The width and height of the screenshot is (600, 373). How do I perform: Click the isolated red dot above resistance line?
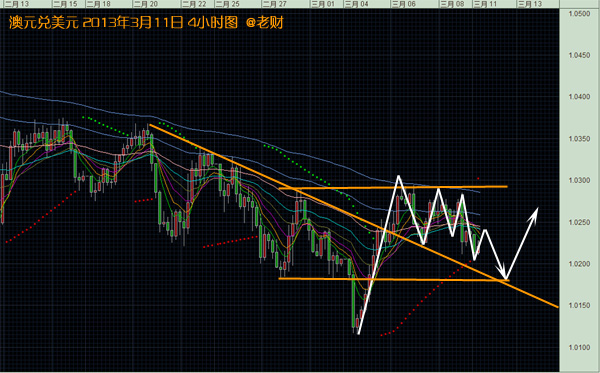pyautogui.click(x=478, y=178)
